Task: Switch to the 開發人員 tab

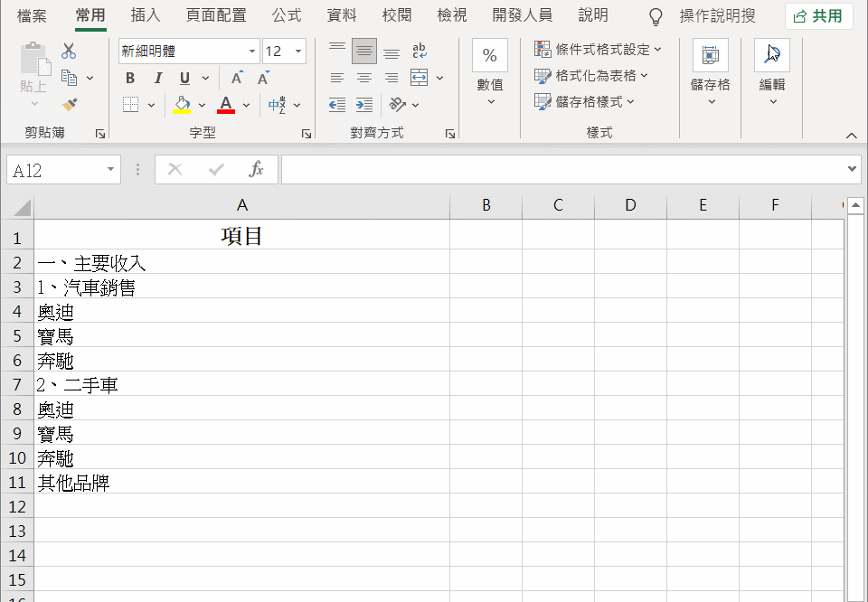Action: click(x=523, y=15)
